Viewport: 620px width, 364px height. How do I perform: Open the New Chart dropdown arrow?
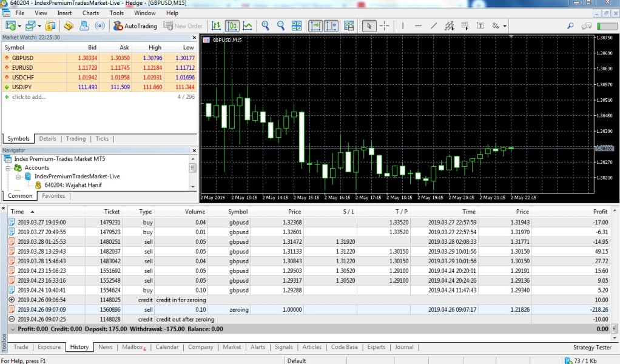tap(19, 26)
